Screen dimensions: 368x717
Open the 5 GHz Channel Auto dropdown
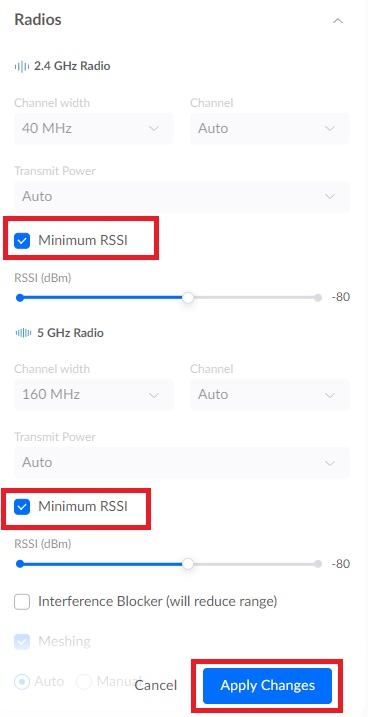(270, 395)
